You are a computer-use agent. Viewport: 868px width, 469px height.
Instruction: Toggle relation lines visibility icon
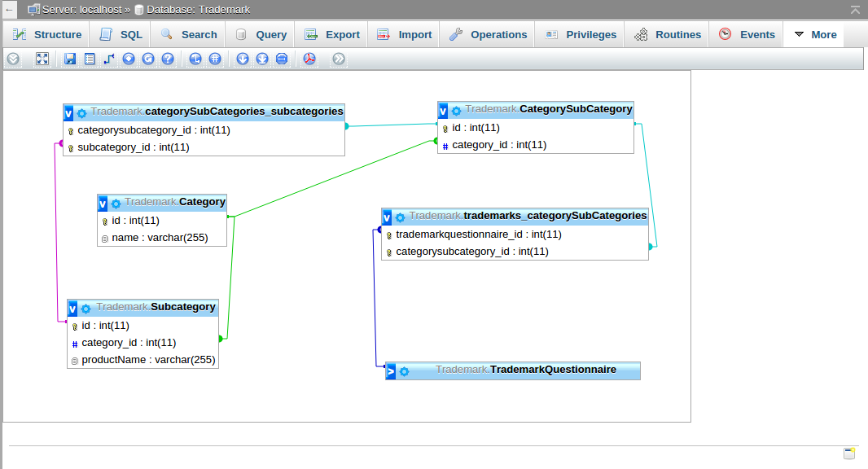(282, 59)
